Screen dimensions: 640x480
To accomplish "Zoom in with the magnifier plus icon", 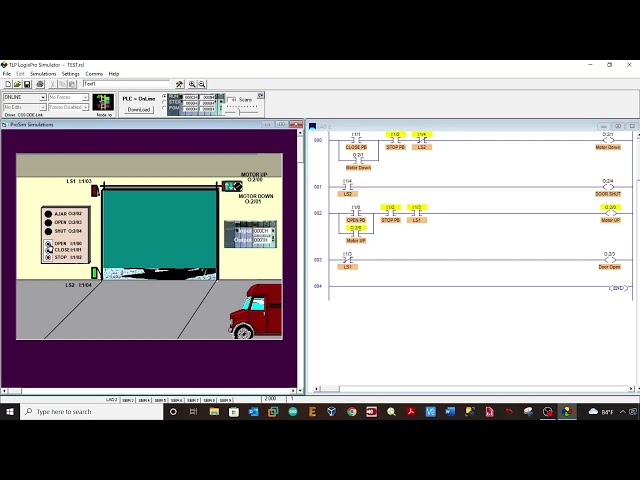I will point(192,84).
